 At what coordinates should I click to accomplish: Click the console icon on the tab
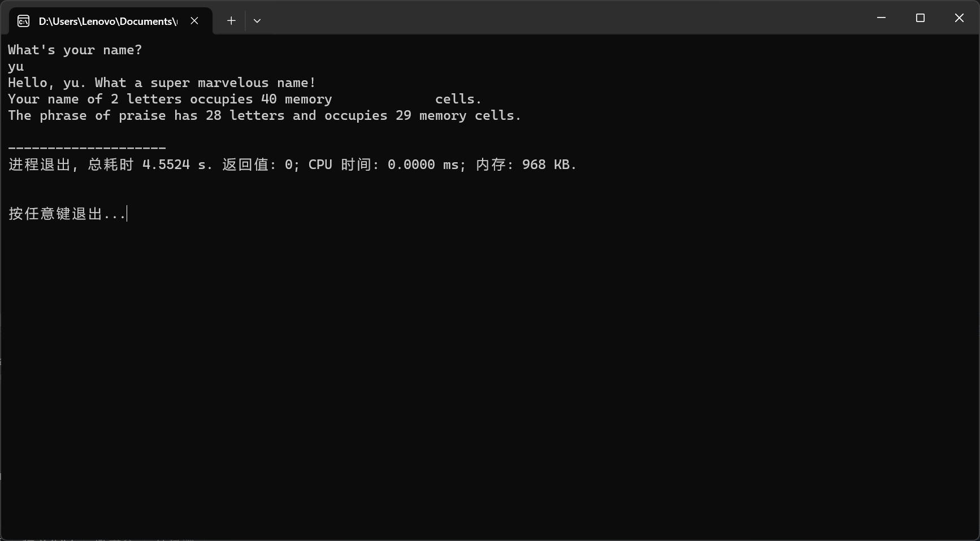[23, 21]
